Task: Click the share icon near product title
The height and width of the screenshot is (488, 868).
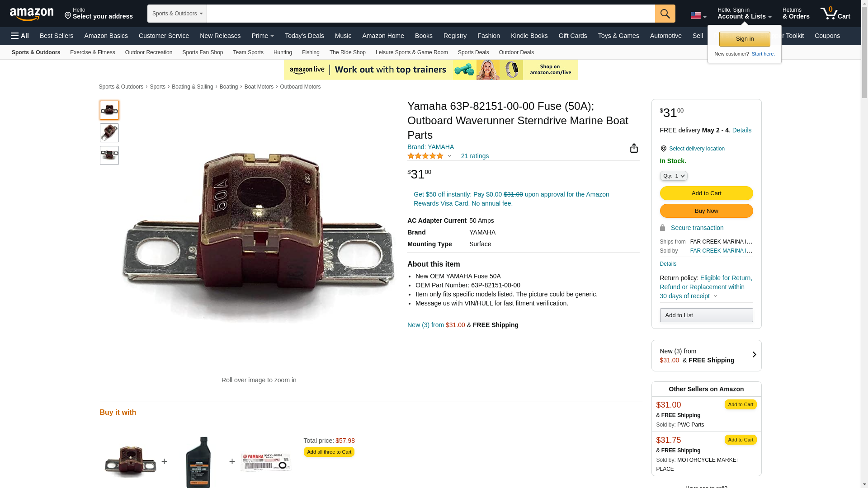Action: [x=634, y=148]
